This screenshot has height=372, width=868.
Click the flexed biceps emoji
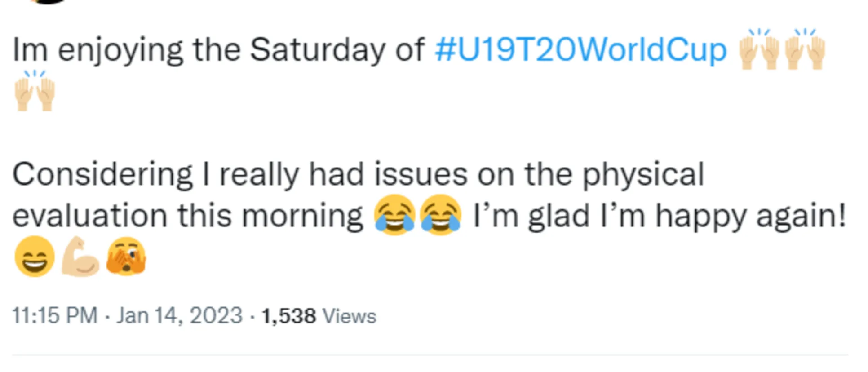pyautogui.click(x=80, y=256)
